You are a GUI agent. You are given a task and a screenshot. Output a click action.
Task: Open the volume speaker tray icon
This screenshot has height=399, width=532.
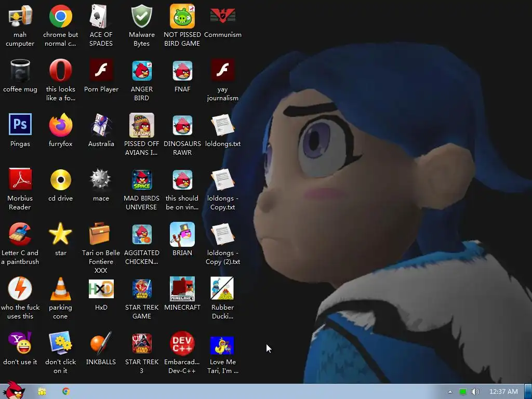point(475,392)
